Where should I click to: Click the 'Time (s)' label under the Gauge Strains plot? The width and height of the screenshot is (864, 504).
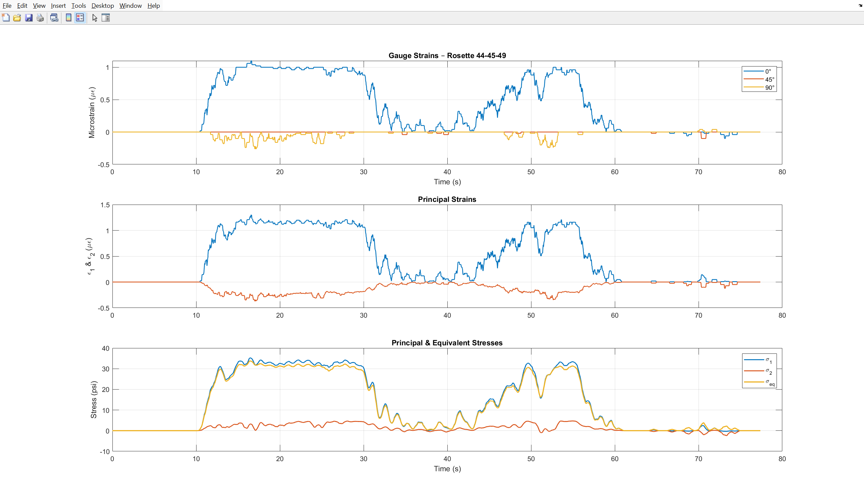pos(447,182)
